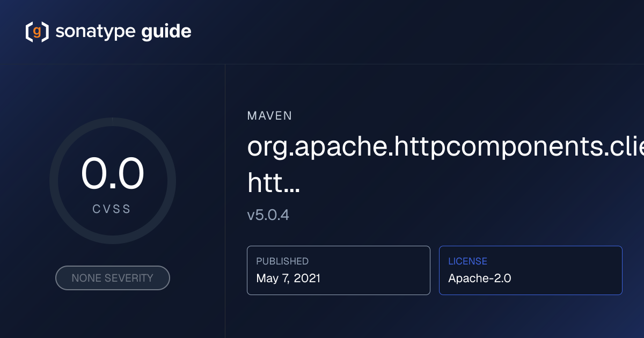Image resolution: width=644 pixels, height=338 pixels.
Task: Open the sonatype guide wordmark
Action: coord(123,32)
